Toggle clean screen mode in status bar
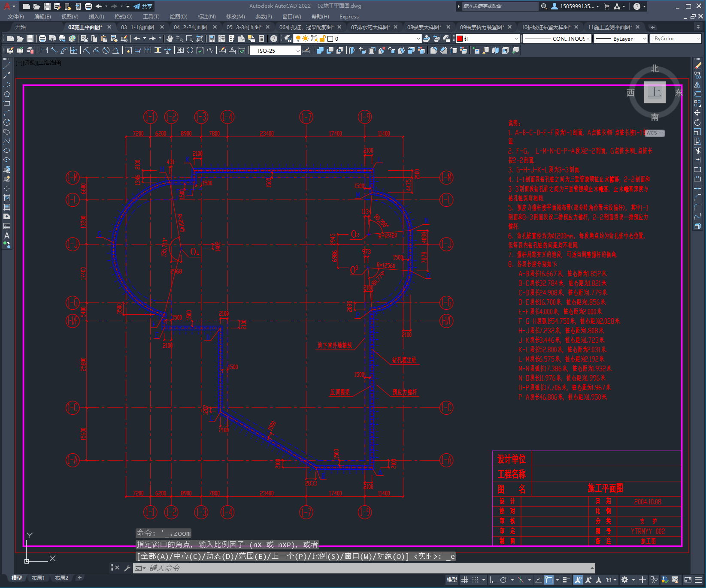Viewport: 706px width, 588px height. point(688,580)
